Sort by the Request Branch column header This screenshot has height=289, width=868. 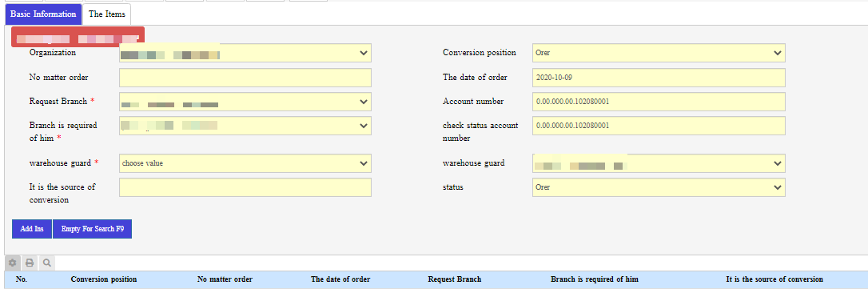pyautogui.click(x=455, y=279)
